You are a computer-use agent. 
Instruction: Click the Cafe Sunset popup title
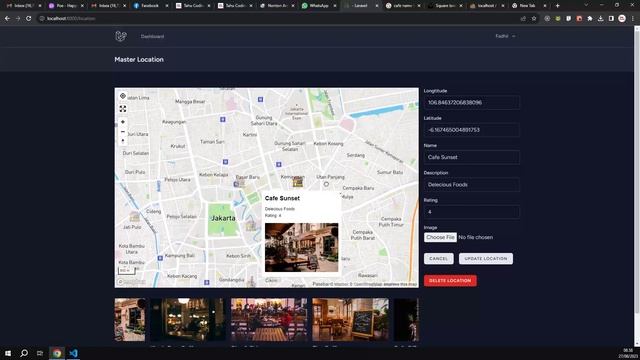[282, 198]
